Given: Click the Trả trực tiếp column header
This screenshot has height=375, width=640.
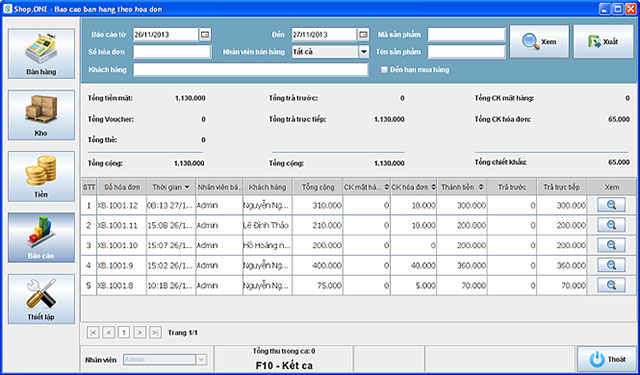Looking at the screenshot, I should click(562, 187).
